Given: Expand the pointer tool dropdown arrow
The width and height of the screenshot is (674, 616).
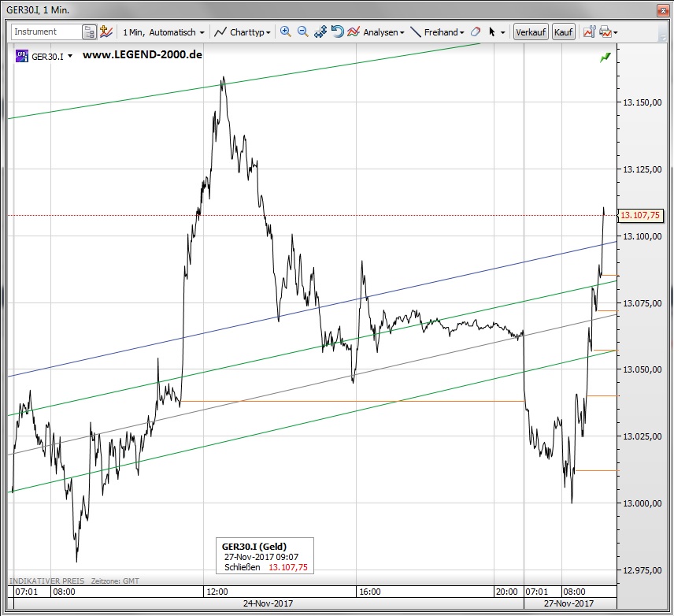Looking at the screenshot, I should point(503,33).
